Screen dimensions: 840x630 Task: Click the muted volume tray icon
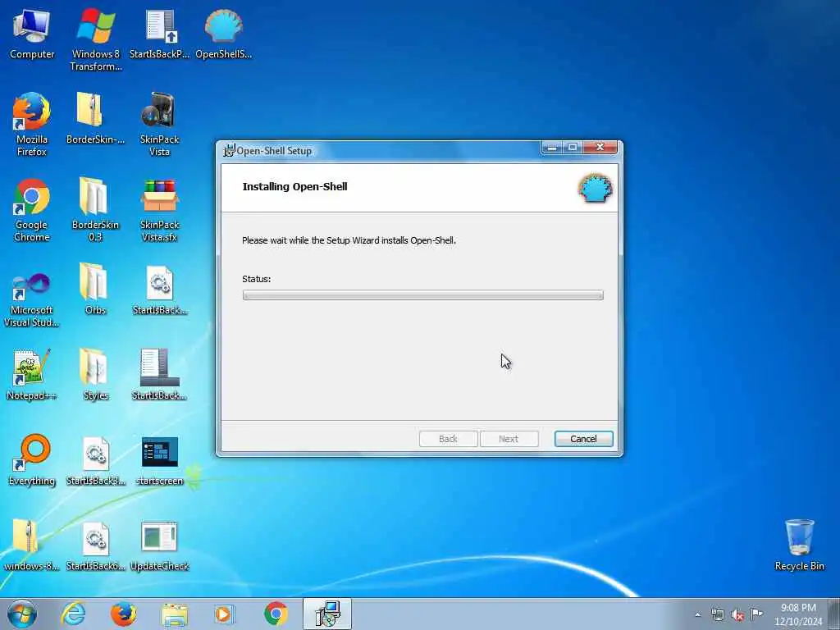(x=737, y=614)
